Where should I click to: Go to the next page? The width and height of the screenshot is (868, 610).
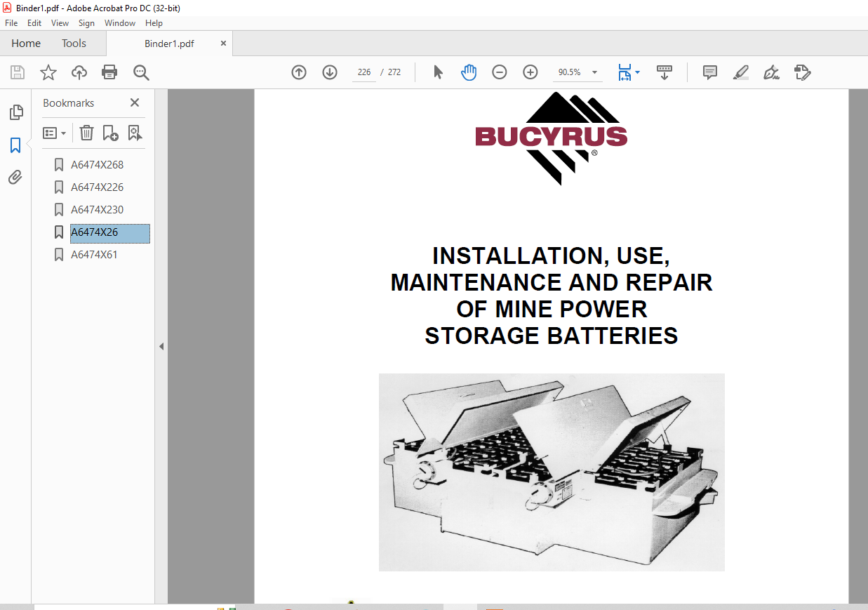[x=330, y=72]
